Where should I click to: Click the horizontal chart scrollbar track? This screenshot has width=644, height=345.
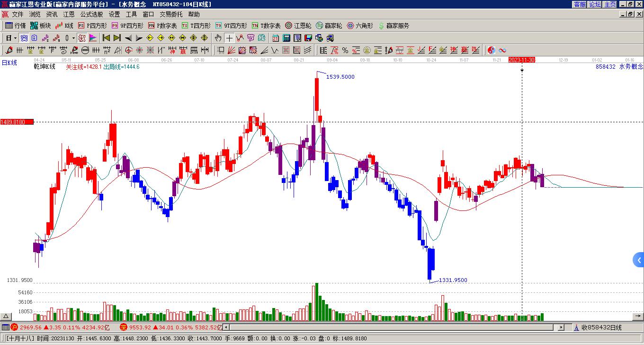click(393, 327)
